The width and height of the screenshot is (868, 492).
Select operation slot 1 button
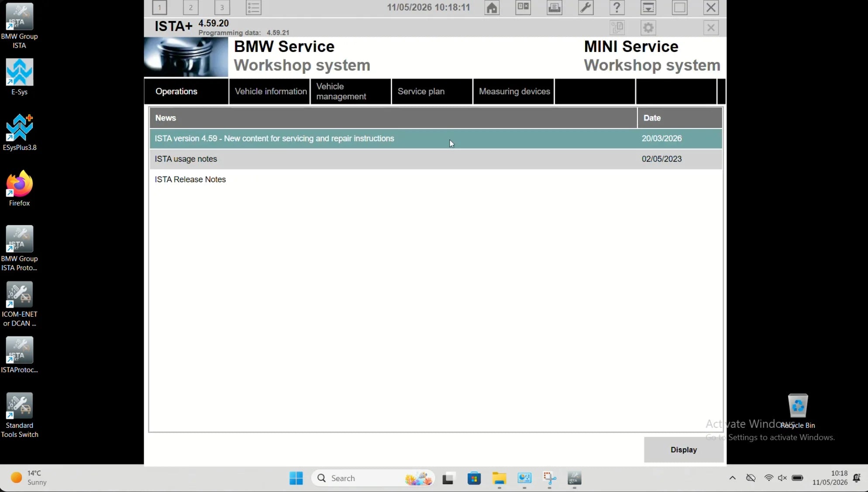[160, 7]
